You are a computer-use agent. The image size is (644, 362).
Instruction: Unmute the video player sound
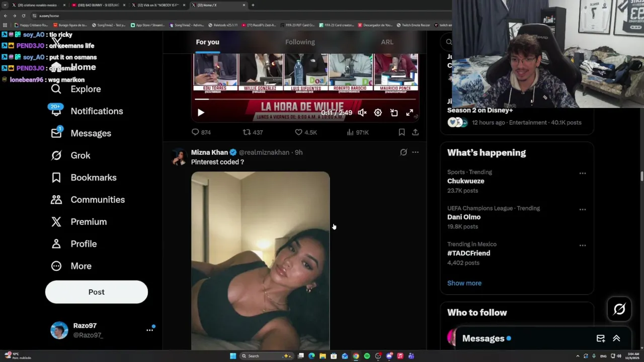click(x=362, y=113)
